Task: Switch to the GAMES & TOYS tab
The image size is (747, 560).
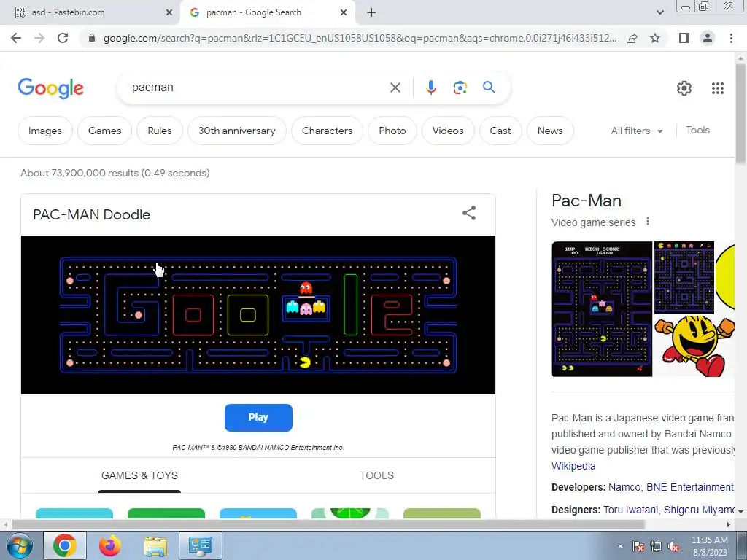Action: point(139,475)
